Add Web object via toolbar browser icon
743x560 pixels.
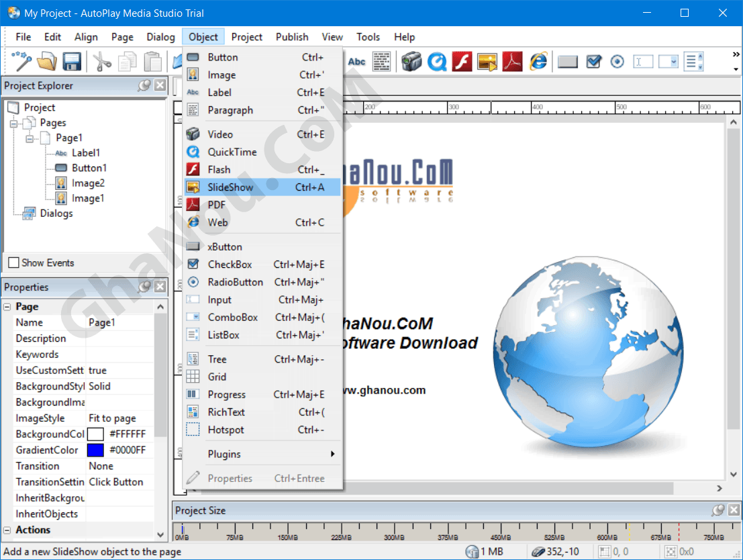[x=538, y=62]
